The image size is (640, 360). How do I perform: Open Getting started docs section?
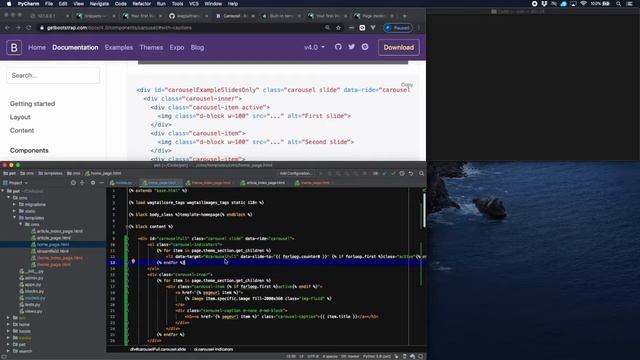click(32, 104)
